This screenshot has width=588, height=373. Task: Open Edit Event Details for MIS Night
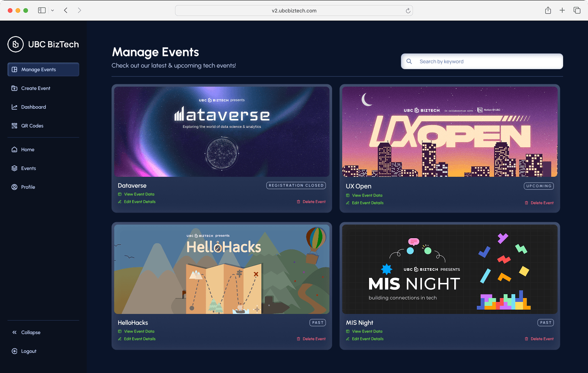tap(367, 339)
